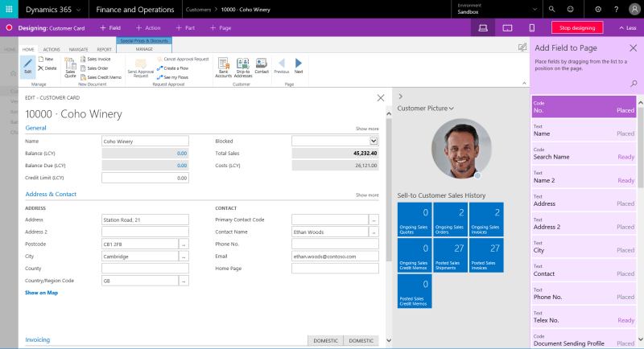
Task: Close the Add Field to Page panel
Action: (633, 48)
